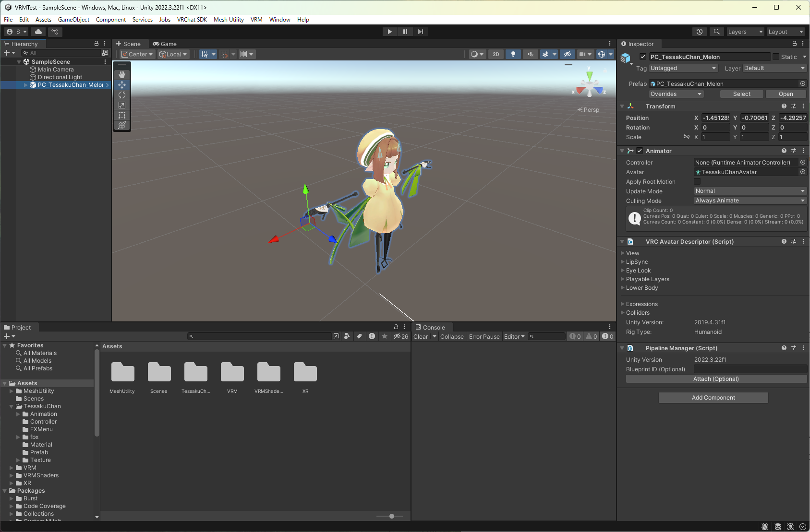Search by type in Project
This screenshot has width=810, height=532.
coord(347,336)
